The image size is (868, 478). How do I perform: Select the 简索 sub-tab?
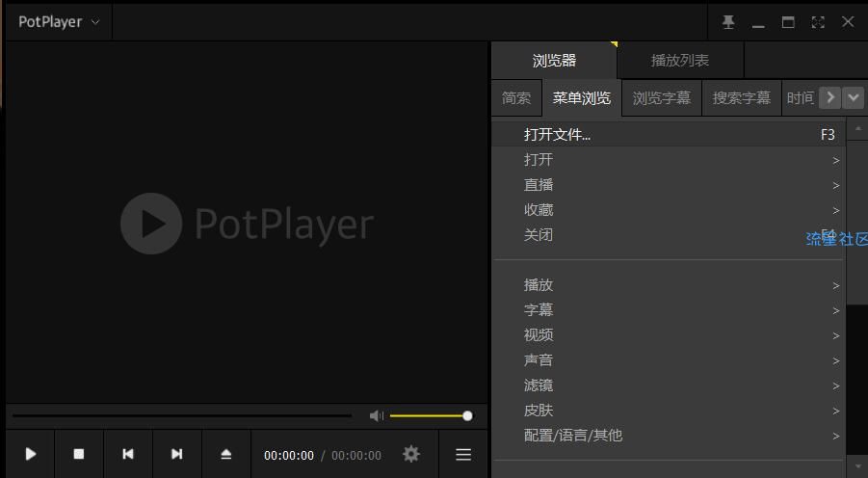click(516, 98)
